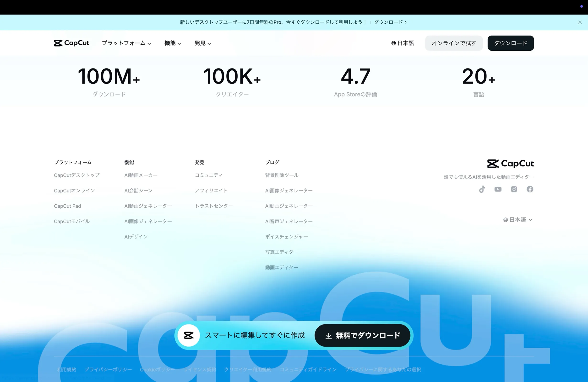
Task: Open AI画像ジェネレーター under ブログ
Action: click(289, 191)
